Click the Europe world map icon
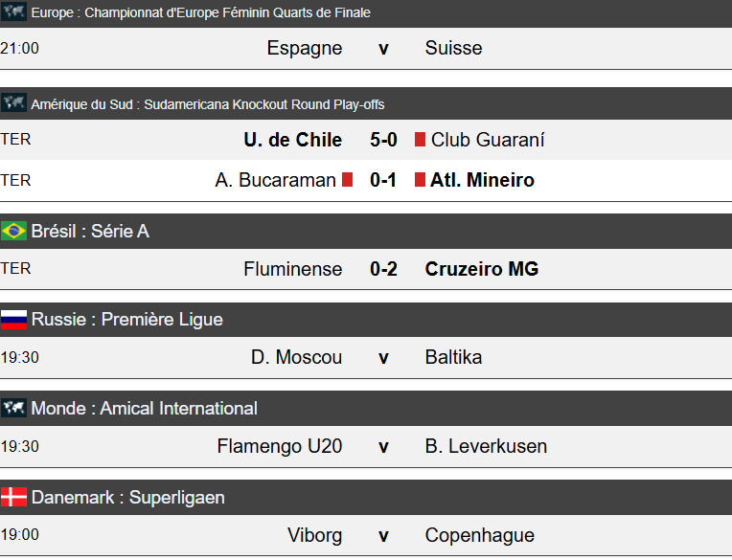This screenshot has height=560, width=732. 13,12
